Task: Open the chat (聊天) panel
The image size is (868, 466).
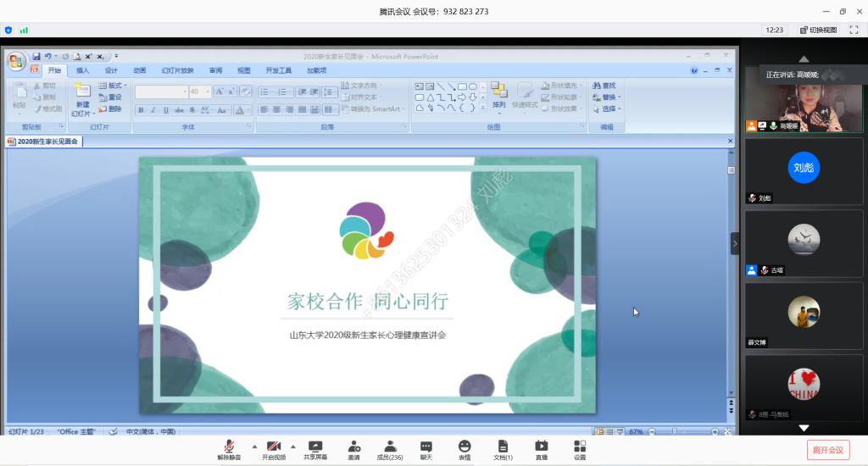Action: pyautogui.click(x=426, y=449)
